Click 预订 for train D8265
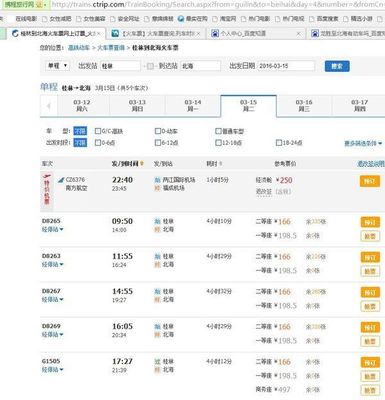This screenshot has height=400, width=385. (x=370, y=222)
